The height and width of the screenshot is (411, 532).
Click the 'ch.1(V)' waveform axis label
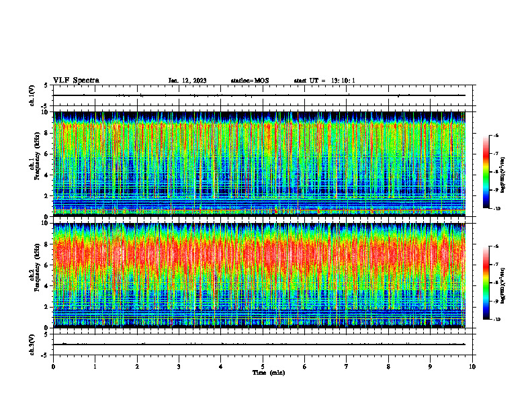coord(32,95)
